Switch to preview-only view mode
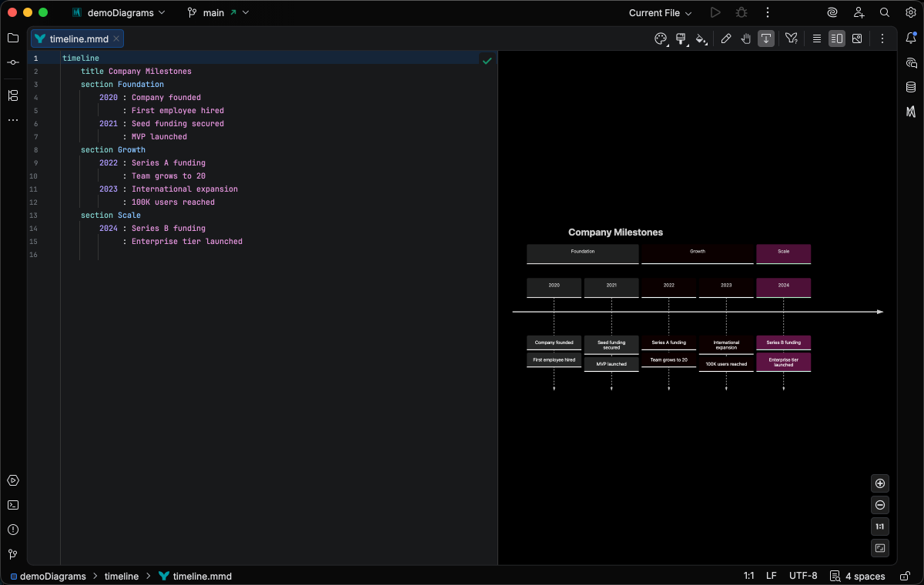 857,38
